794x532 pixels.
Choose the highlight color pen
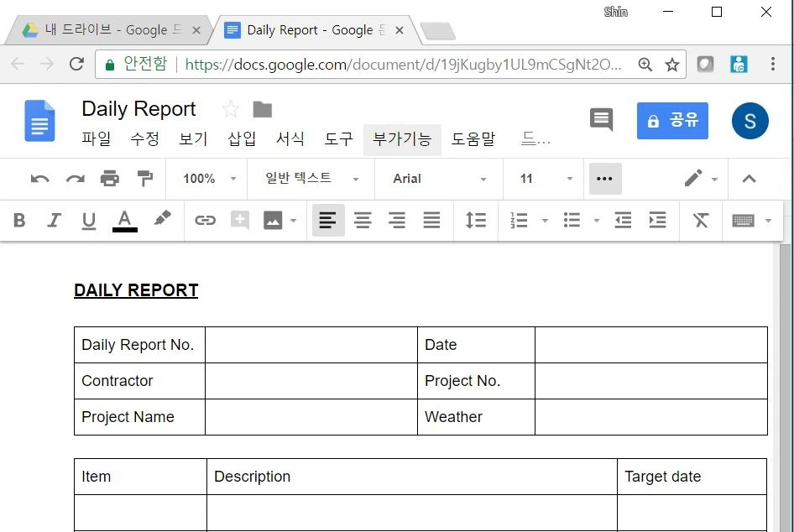[162, 218]
